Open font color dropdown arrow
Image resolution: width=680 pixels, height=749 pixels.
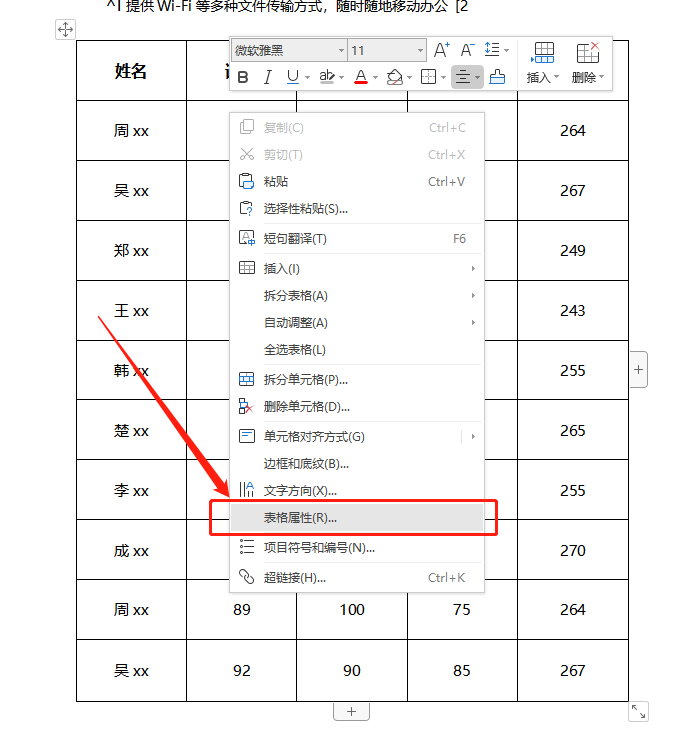[x=375, y=77]
